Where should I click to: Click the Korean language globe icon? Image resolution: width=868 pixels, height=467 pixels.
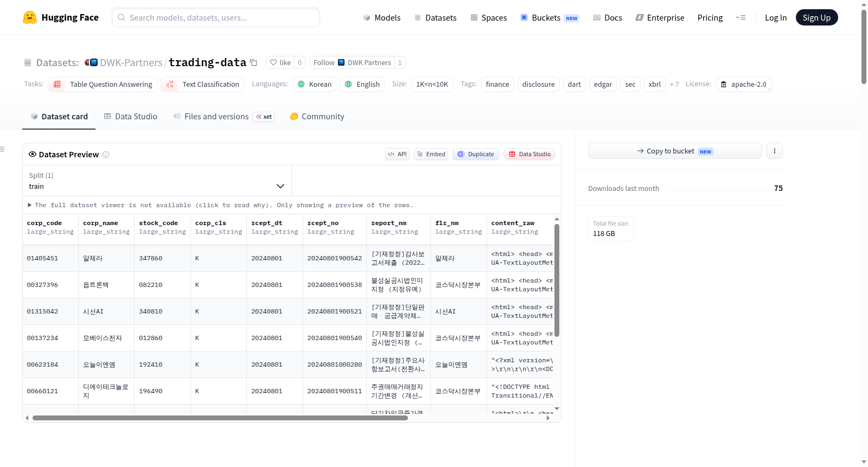[x=301, y=84]
